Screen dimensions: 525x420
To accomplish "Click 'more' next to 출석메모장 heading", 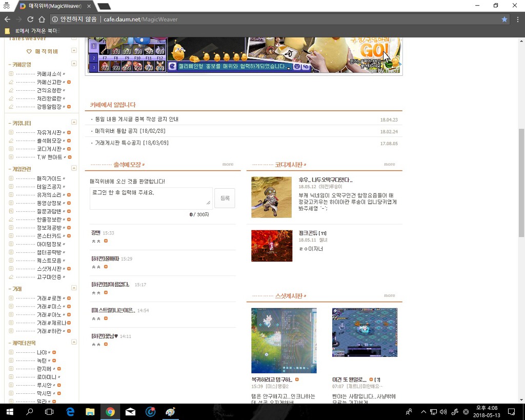I will [x=228, y=164].
